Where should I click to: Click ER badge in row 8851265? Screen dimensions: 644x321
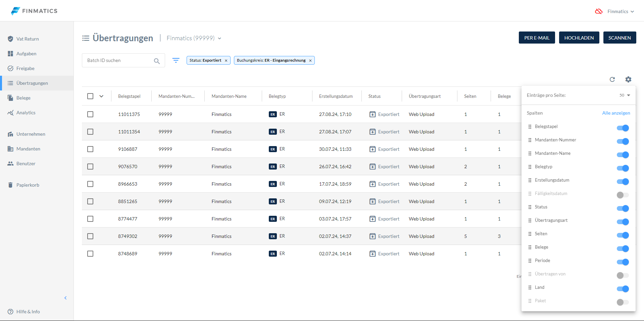[x=273, y=201]
